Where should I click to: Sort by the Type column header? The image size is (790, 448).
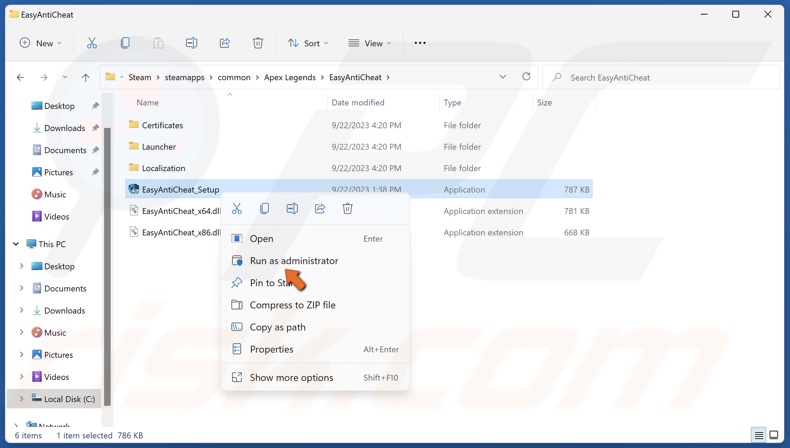coord(452,103)
